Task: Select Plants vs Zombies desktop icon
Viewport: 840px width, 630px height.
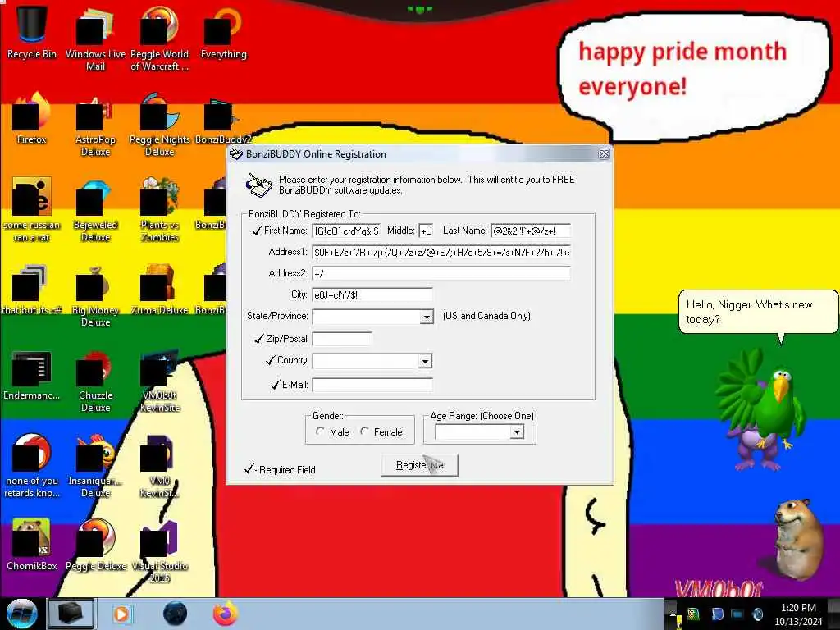Action: click(159, 209)
